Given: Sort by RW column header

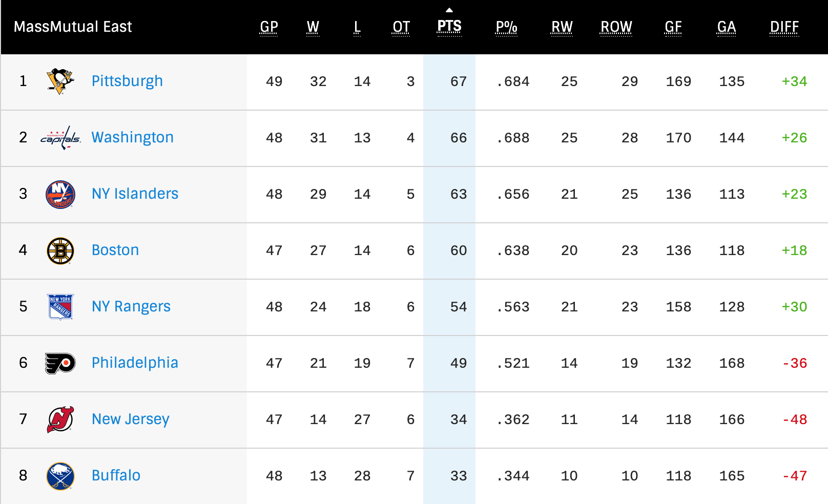Looking at the screenshot, I should click(x=562, y=27).
